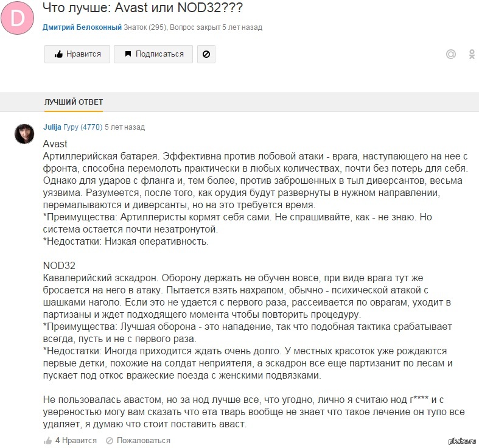Click the Гуру (4770) rank label
The height and width of the screenshot is (448, 479).
point(83,127)
